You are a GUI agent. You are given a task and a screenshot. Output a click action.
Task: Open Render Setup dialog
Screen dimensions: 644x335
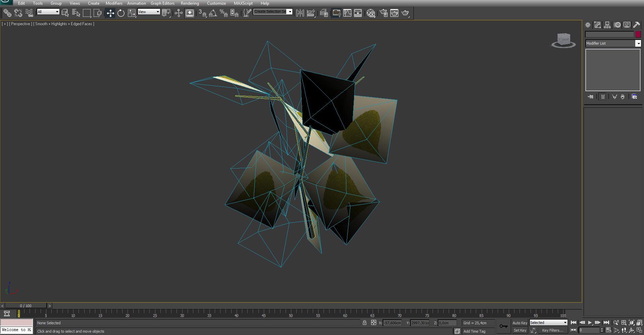point(384,13)
